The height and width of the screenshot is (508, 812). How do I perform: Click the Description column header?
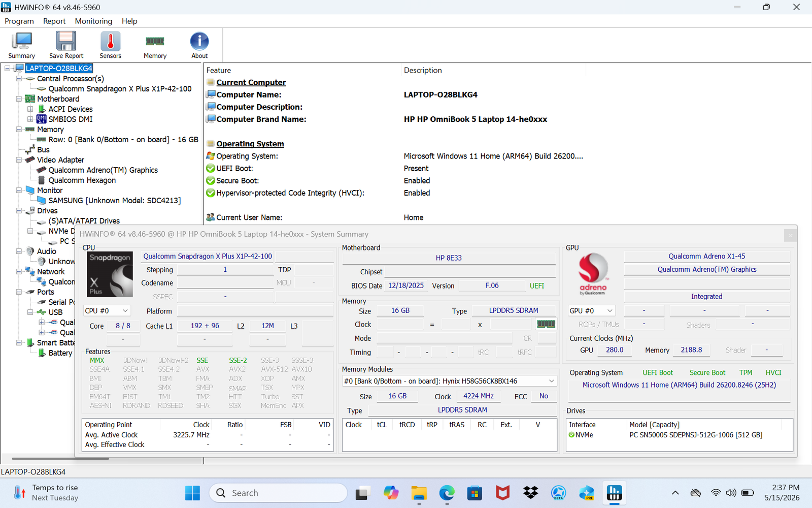[x=493, y=70]
